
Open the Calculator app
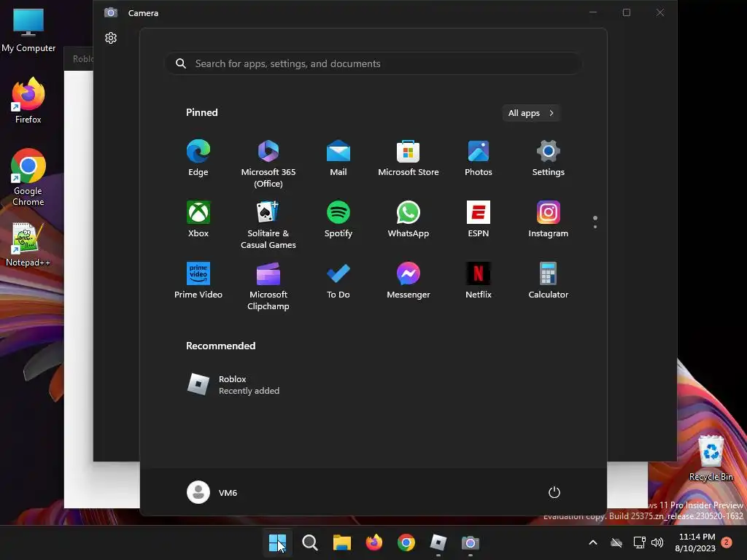[549, 281]
